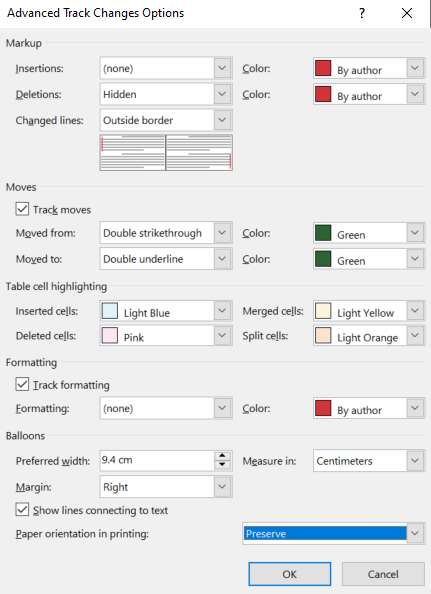This screenshot has width=431, height=594.
Task: Choose Moved to Green color swatch
Action: pos(323,259)
